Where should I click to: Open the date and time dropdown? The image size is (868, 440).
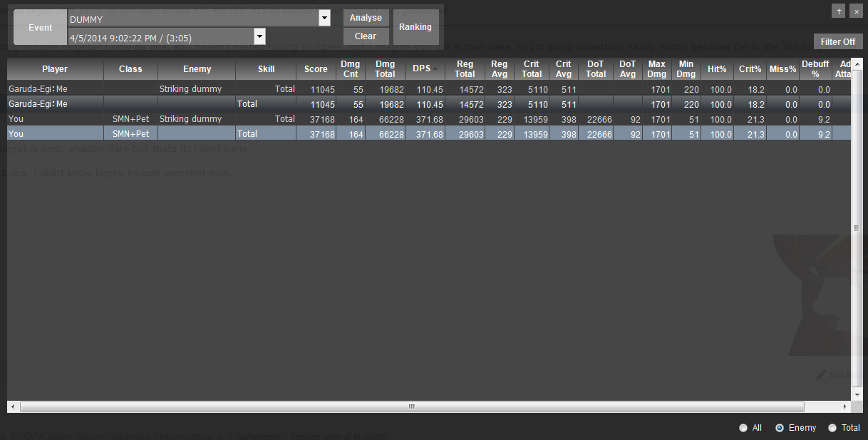tap(259, 36)
